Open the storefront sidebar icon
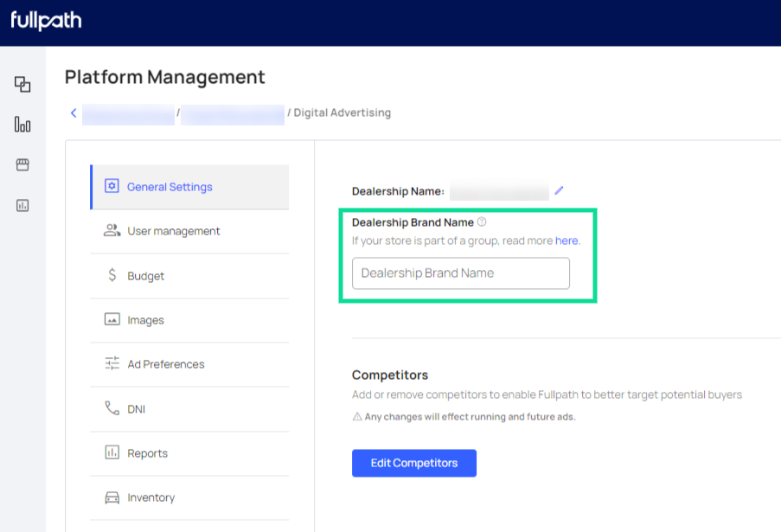The width and height of the screenshot is (781, 532). point(22,164)
